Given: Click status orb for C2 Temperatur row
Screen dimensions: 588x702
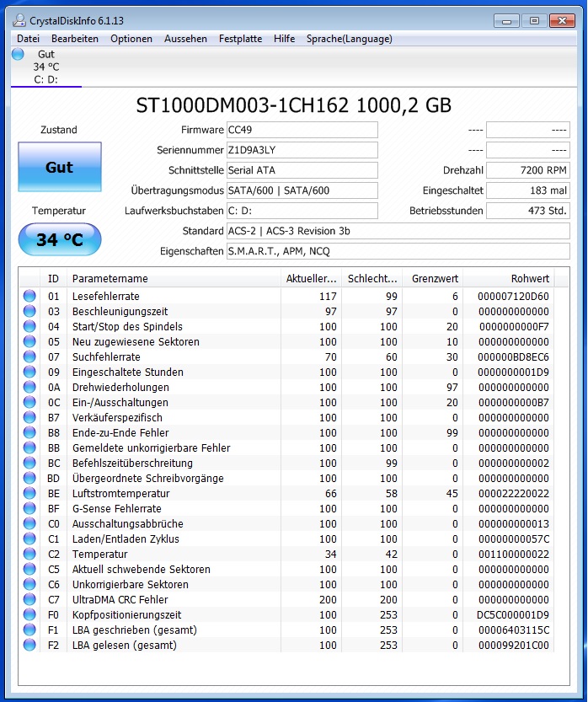Looking at the screenshot, I should pos(29,555).
